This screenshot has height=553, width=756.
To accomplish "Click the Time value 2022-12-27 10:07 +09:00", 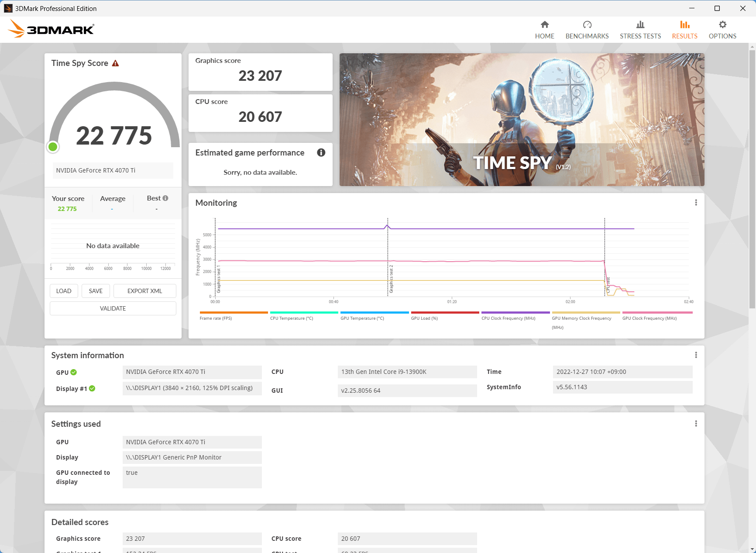I will click(x=622, y=372).
